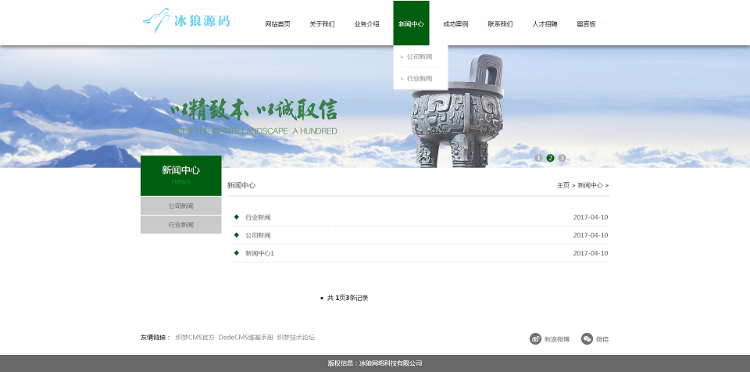Click the diamond bullet beside 公司新闻 article
The width and height of the screenshot is (750, 372).
[x=236, y=235]
